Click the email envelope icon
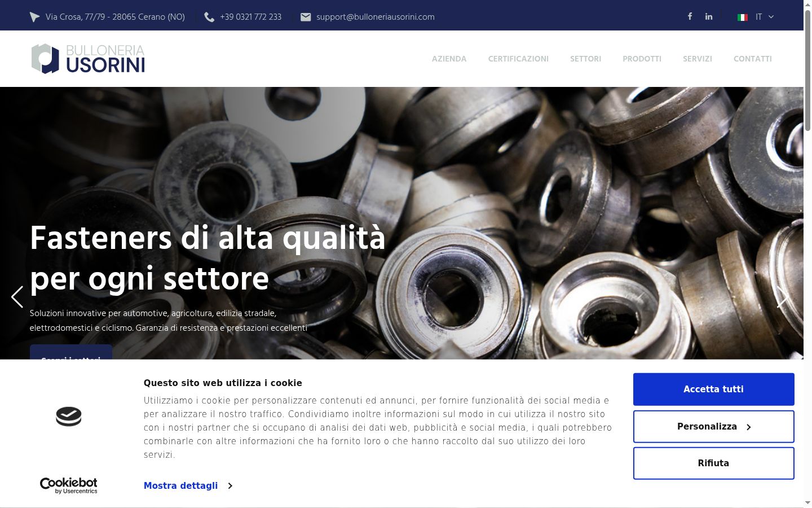Screen dimensions: 812x508 point(306,17)
